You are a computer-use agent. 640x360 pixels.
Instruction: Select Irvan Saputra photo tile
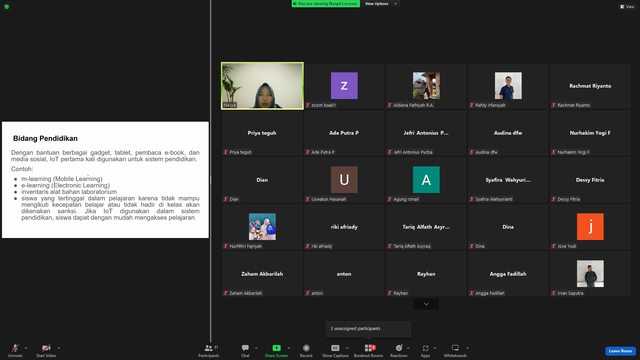point(590,273)
